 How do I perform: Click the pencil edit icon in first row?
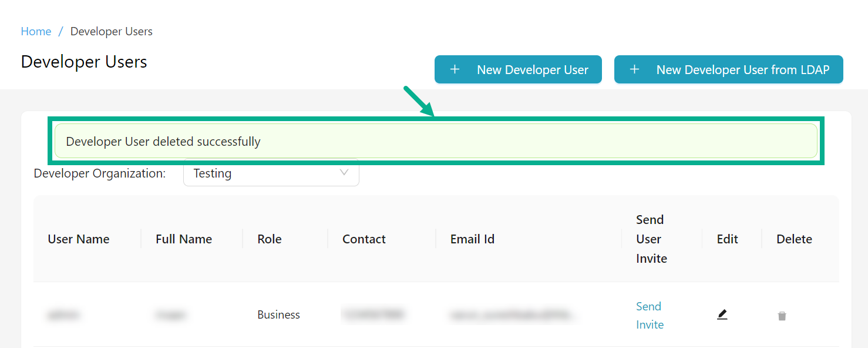[x=722, y=315]
